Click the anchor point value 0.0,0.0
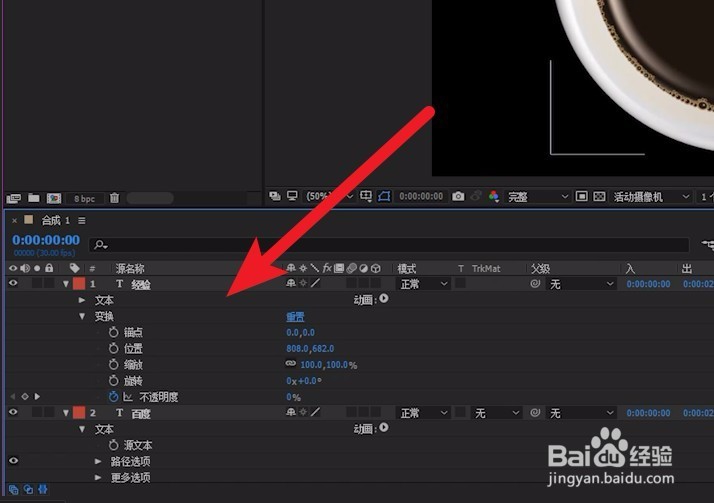Image resolution: width=714 pixels, height=503 pixels. tap(301, 333)
